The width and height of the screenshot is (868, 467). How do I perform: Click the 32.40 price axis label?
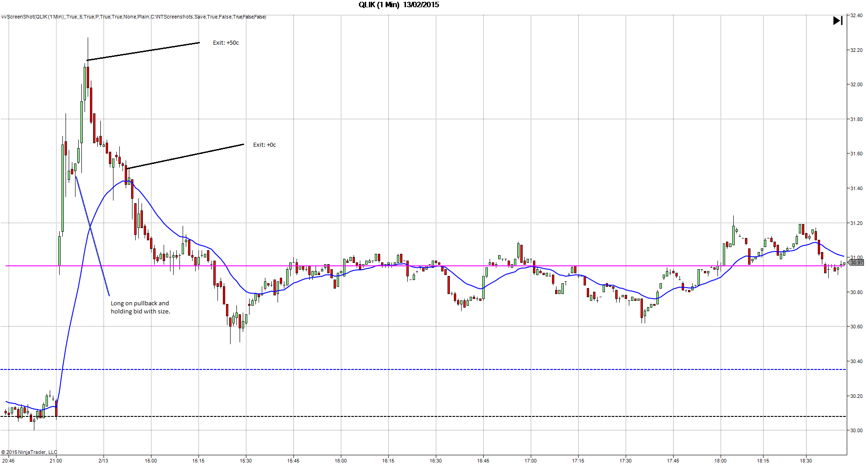point(856,15)
